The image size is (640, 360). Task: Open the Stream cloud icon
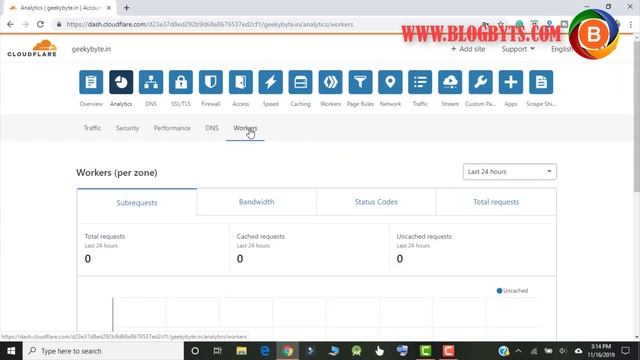(x=450, y=82)
